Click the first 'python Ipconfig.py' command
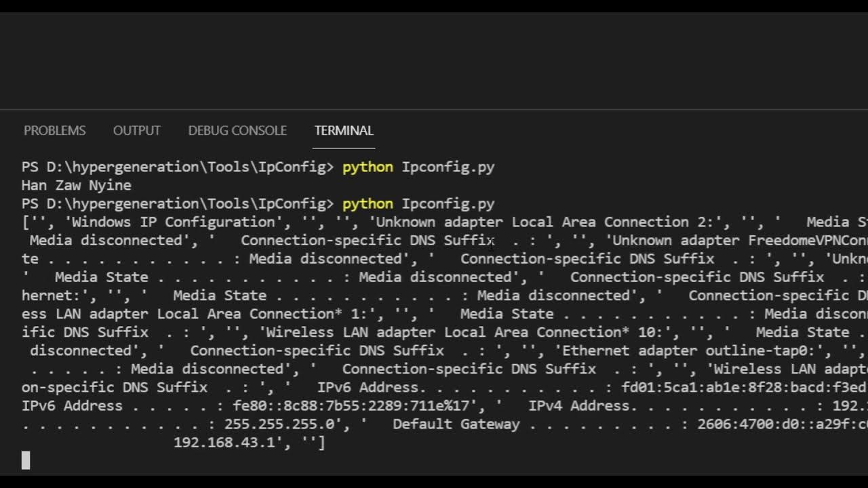The image size is (868, 488). tap(418, 167)
